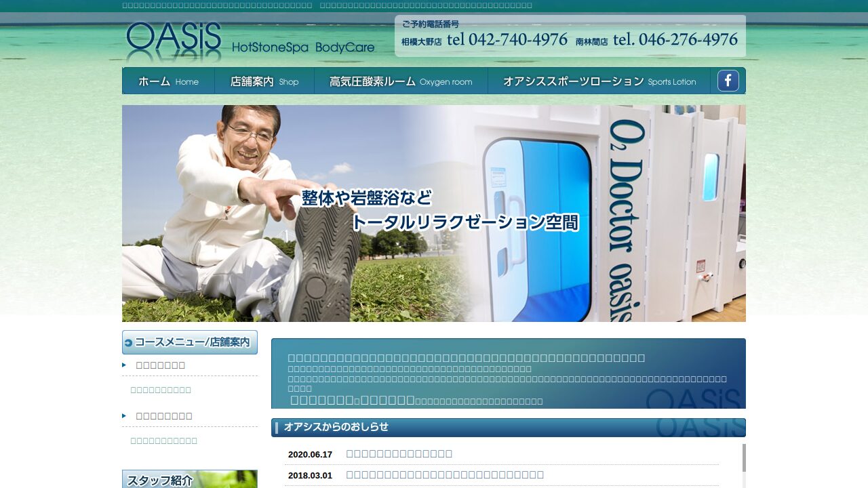
Task: Click the OASIS logo
Action: coord(174,41)
